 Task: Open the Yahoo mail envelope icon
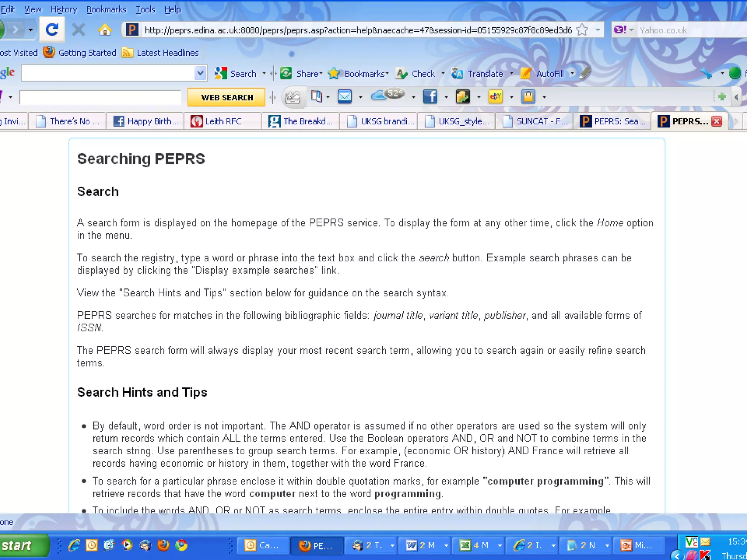click(x=344, y=97)
